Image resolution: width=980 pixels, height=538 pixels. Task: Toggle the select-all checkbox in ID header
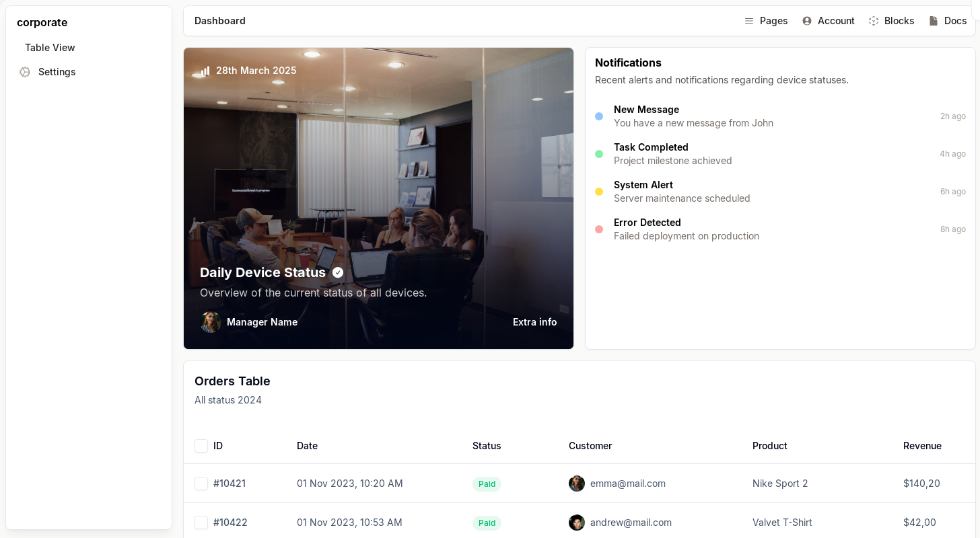(201, 446)
